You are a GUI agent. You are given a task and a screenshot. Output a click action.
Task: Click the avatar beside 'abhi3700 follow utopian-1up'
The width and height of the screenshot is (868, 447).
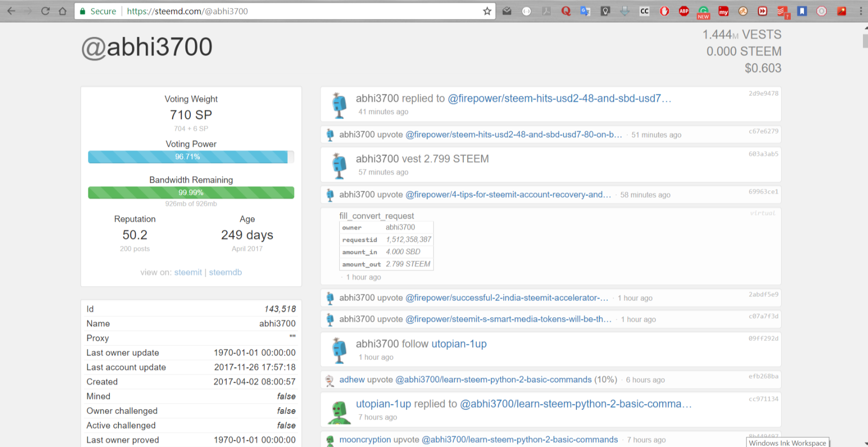tap(339, 350)
